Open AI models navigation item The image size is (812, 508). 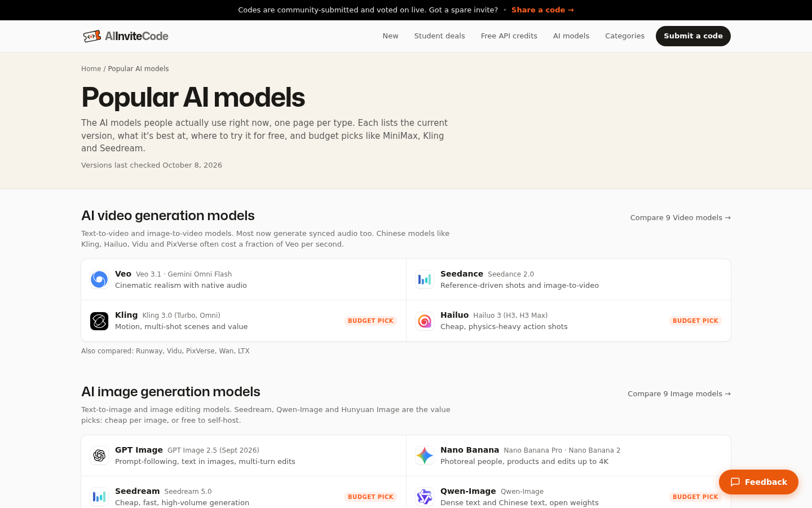[x=571, y=36]
